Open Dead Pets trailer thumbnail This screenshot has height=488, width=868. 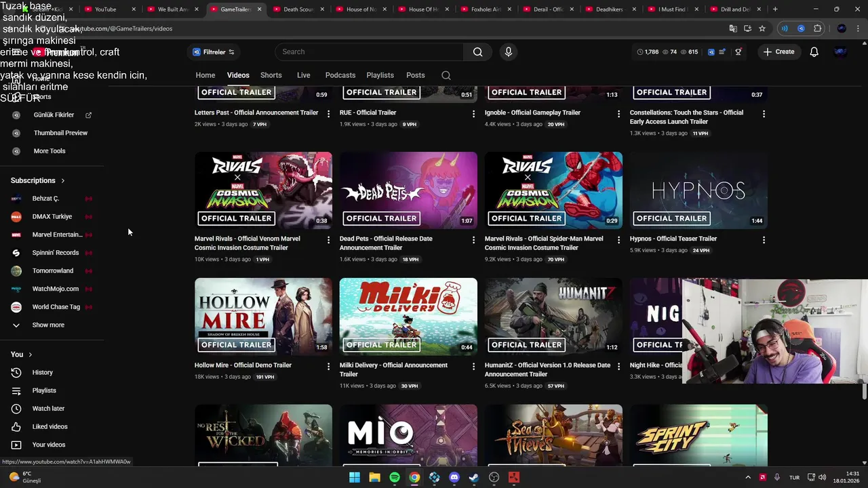[x=408, y=190]
